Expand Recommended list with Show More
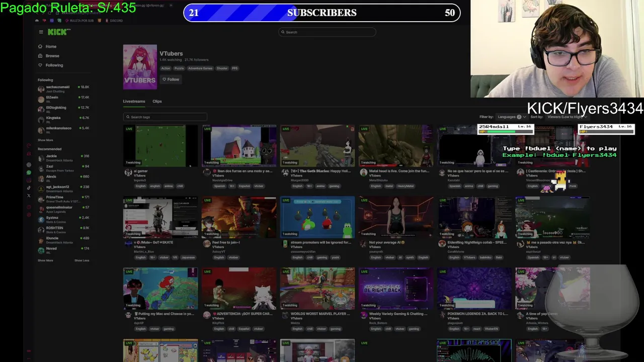Viewport: 644px width, 362px height. (x=45, y=260)
